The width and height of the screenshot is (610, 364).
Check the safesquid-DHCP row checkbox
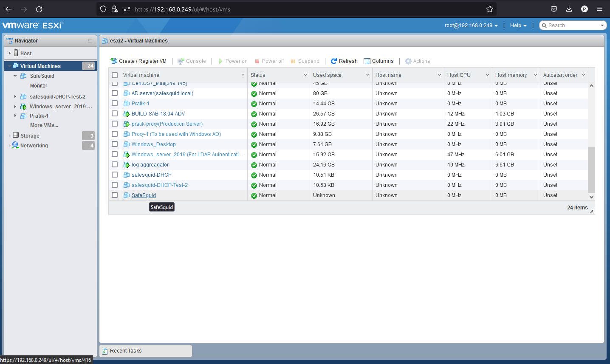tap(115, 175)
